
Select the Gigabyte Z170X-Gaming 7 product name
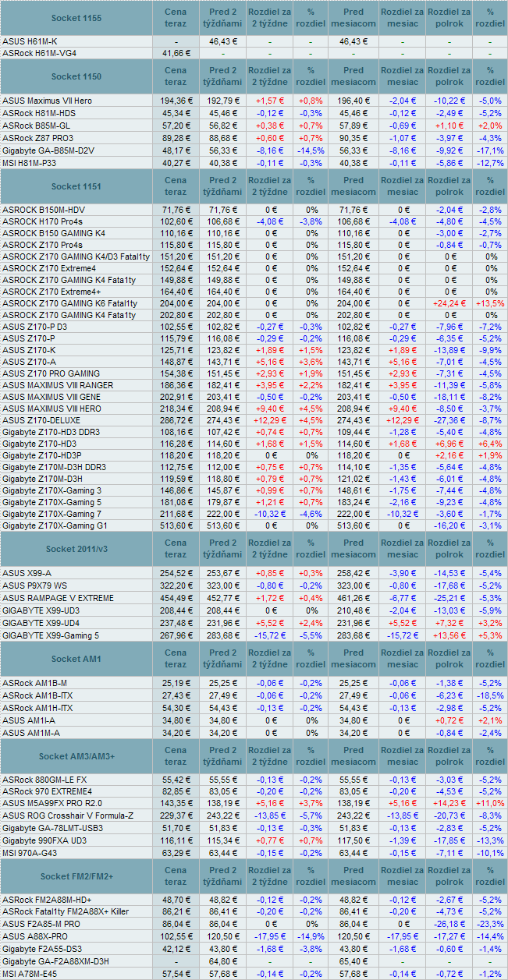52,513
